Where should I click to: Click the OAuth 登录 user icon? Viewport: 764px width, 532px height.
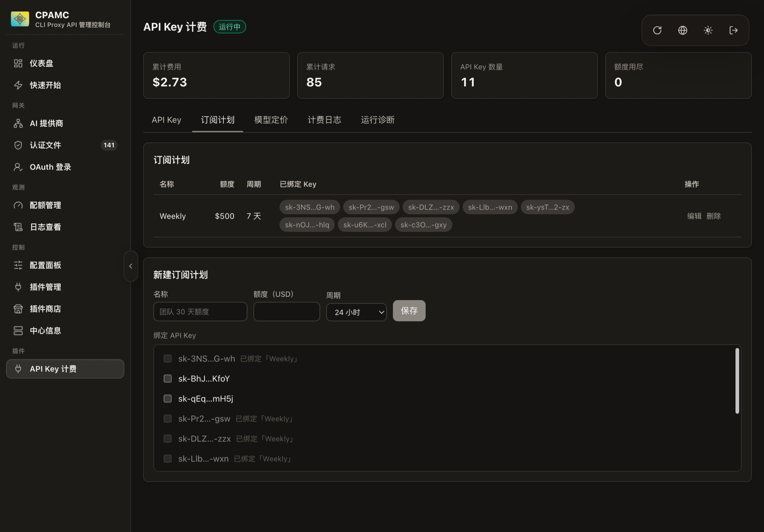pos(18,167)
